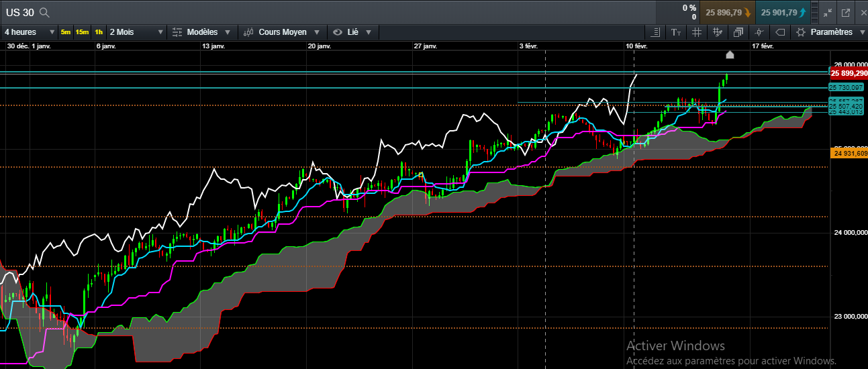Click the candlestick chart type icon
868x369 pixels.
click(x=248, y=32)
